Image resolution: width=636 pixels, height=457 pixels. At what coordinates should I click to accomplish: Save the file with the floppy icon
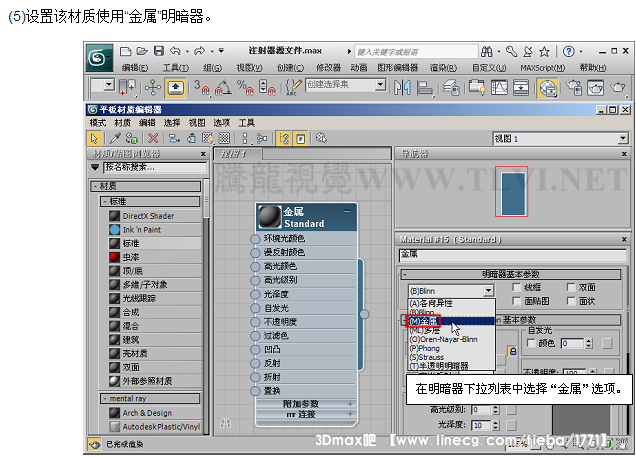[x=159, y=51]
